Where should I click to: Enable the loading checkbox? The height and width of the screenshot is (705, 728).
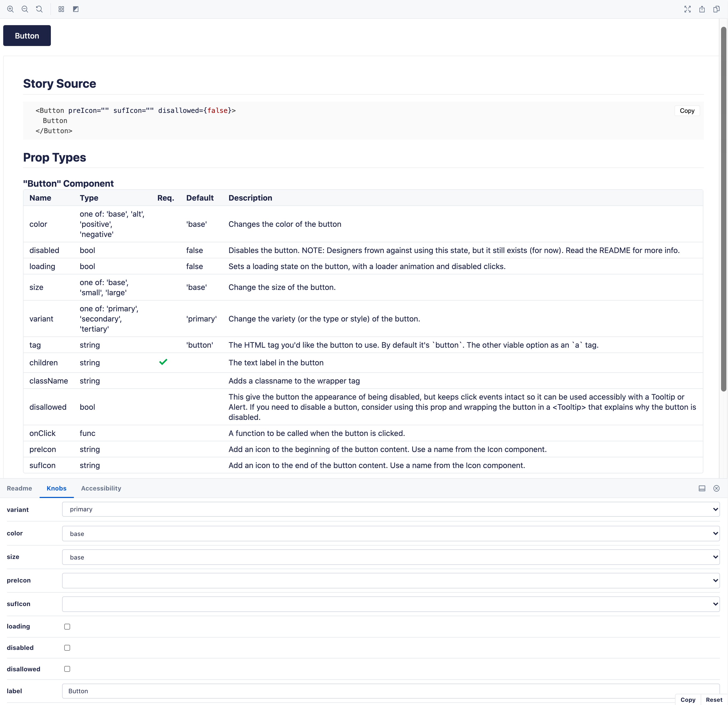(67, 627)
